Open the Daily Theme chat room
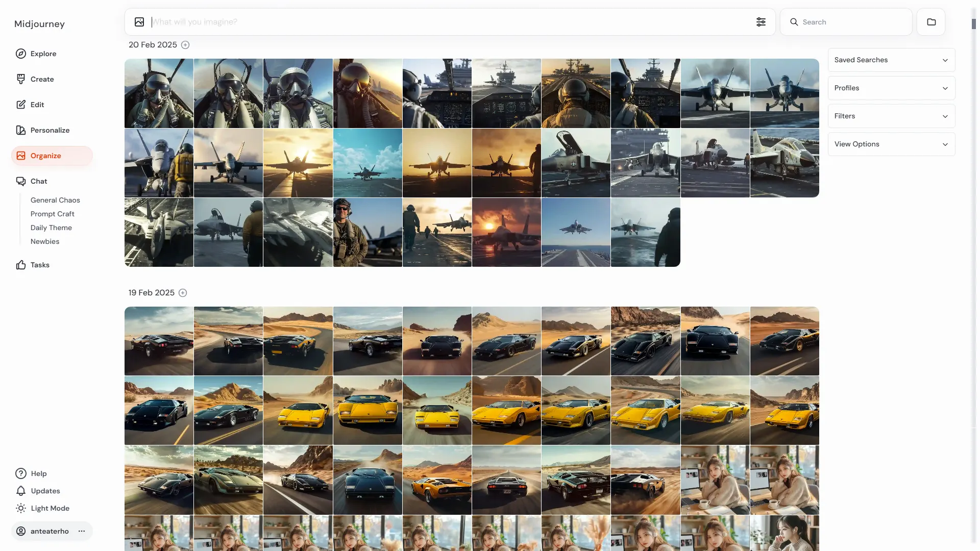 [51, 228]
